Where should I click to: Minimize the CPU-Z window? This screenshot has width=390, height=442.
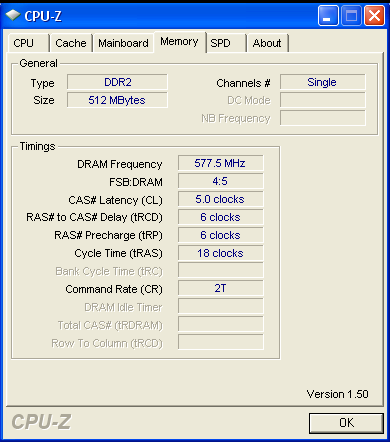tap(328, 16)
